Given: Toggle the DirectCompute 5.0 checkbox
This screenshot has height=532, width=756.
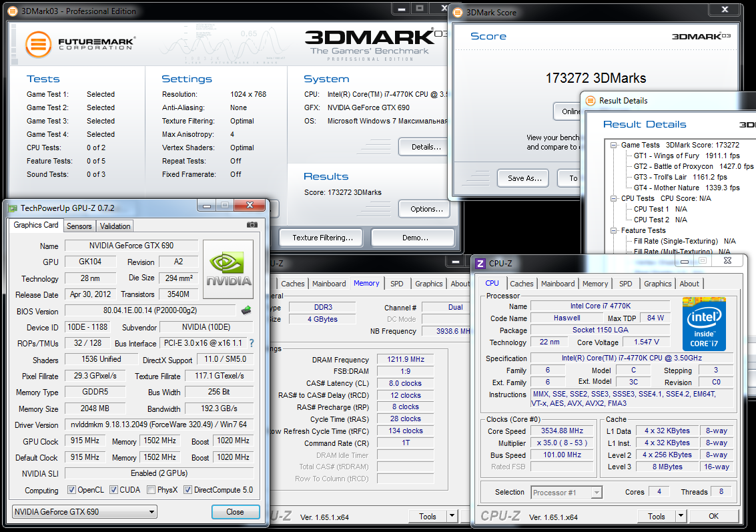Looking at the screenshot, I should coord(188,490).
